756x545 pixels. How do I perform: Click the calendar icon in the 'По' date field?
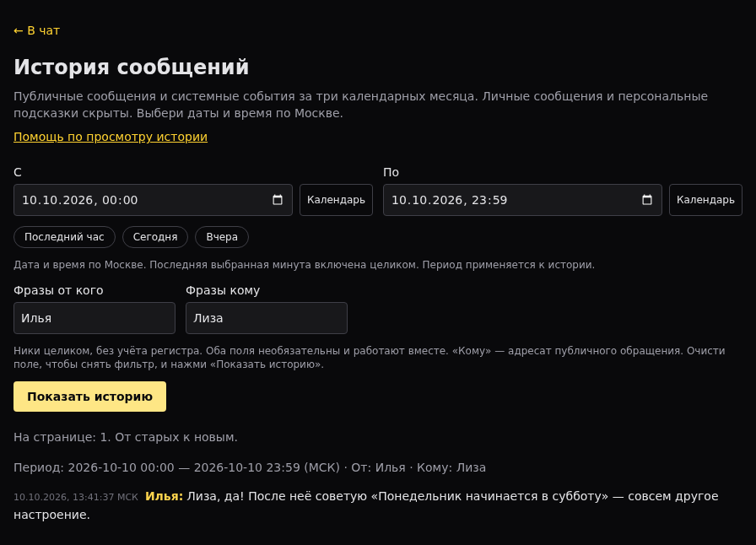point(647,200)
